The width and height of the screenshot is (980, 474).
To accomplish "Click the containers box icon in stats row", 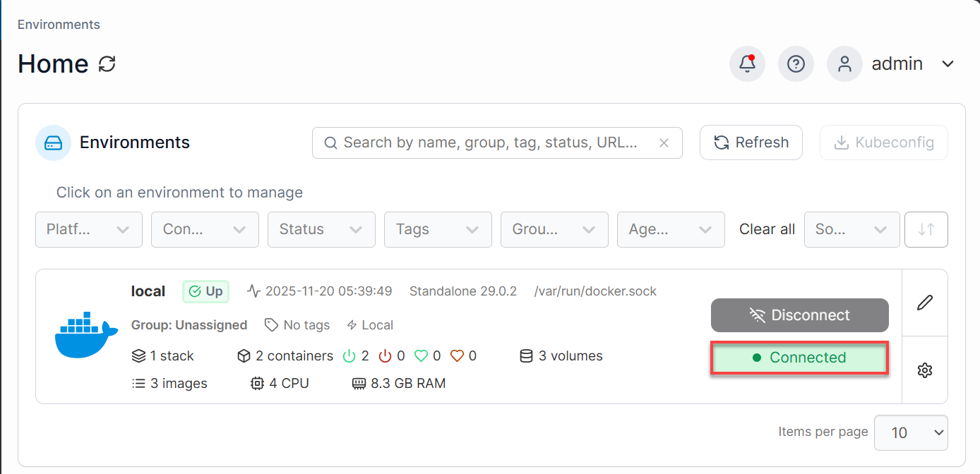I will point(244,355).
